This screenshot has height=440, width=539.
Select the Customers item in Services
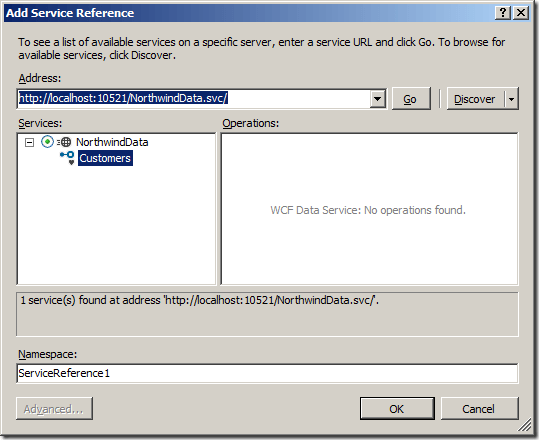coord(105,158)
